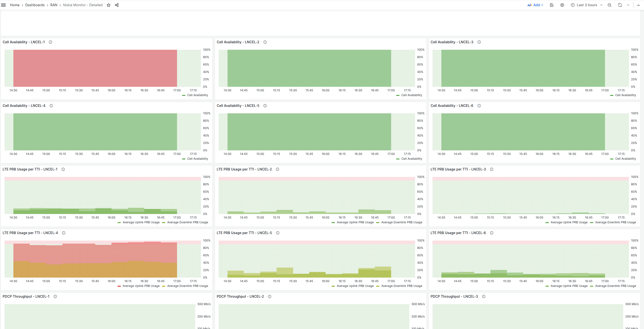Toggle Average Uplink PRB Usage in LNCEL-1 legend
The width and height of the screenshot is (644, 329).
[x=141, y=222]
